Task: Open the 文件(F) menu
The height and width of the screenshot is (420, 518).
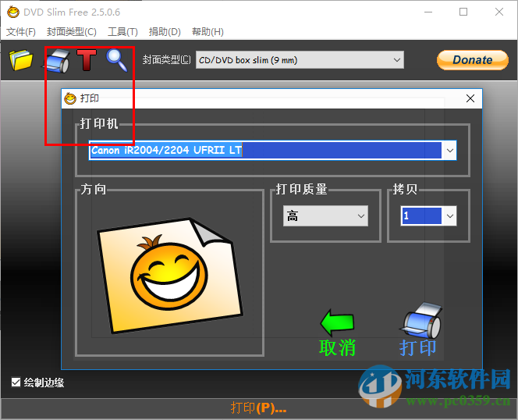Action: [21, 32]
